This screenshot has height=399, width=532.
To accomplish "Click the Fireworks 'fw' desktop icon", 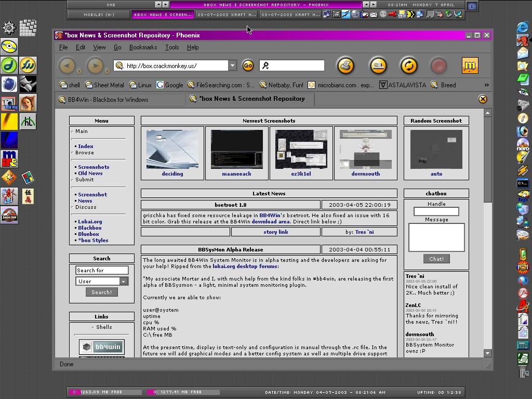I will click(28, 65).
